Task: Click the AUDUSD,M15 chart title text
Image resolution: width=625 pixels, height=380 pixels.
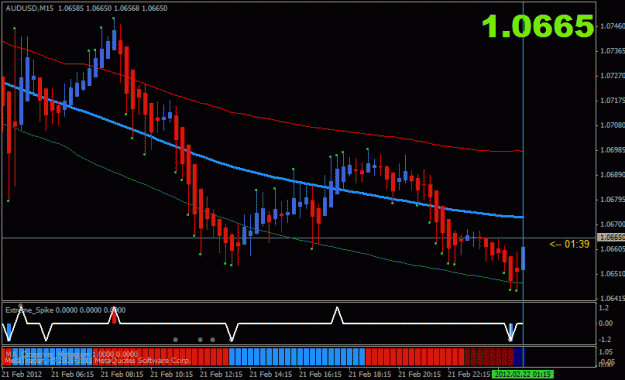Action: (29, 8)
